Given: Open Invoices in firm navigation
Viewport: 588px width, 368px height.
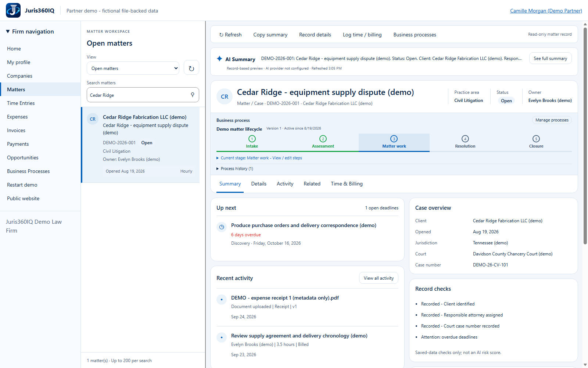Looking at the screenshot, I should (40, 130).
